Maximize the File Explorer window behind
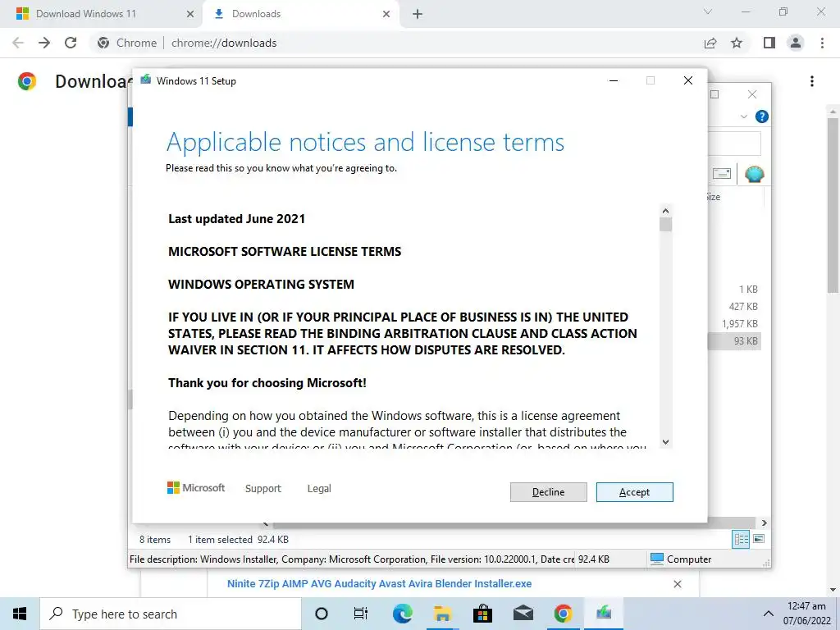The image size is (840, 630). [x=714, y=95]
